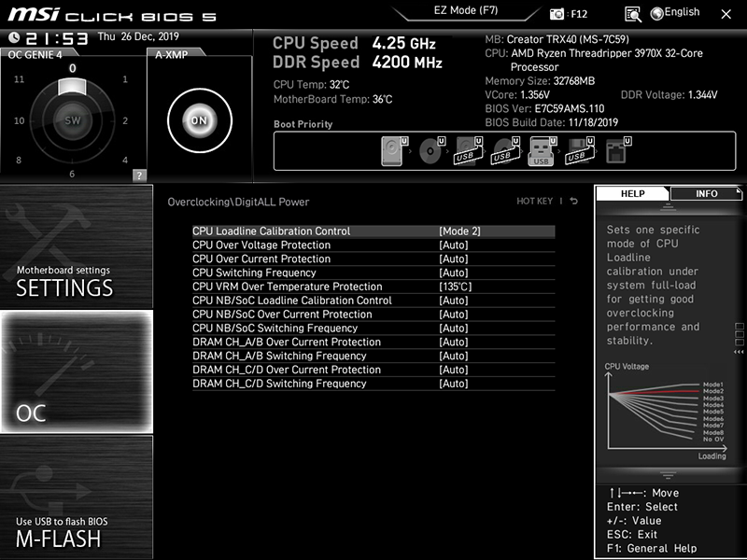Viewport: 747px width, 560px height.
Task: Open the OC Genie question mark help
Action: coord(139,175)
